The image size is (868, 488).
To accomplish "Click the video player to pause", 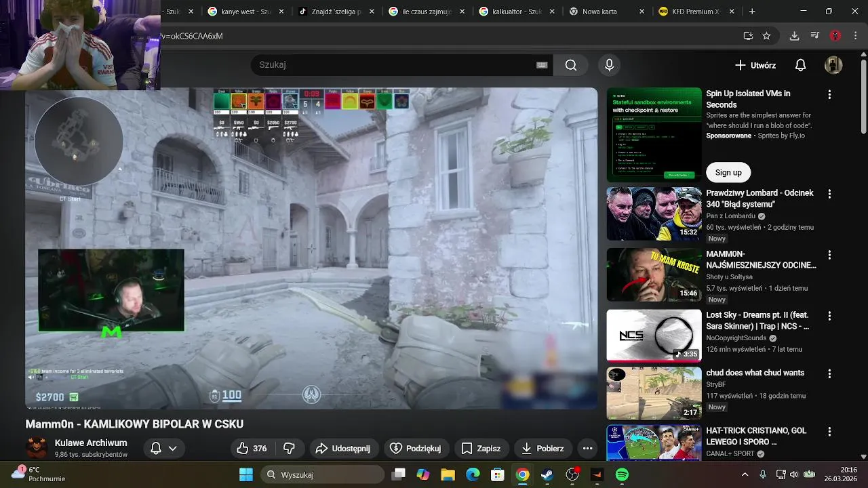I will click(311, 248).
